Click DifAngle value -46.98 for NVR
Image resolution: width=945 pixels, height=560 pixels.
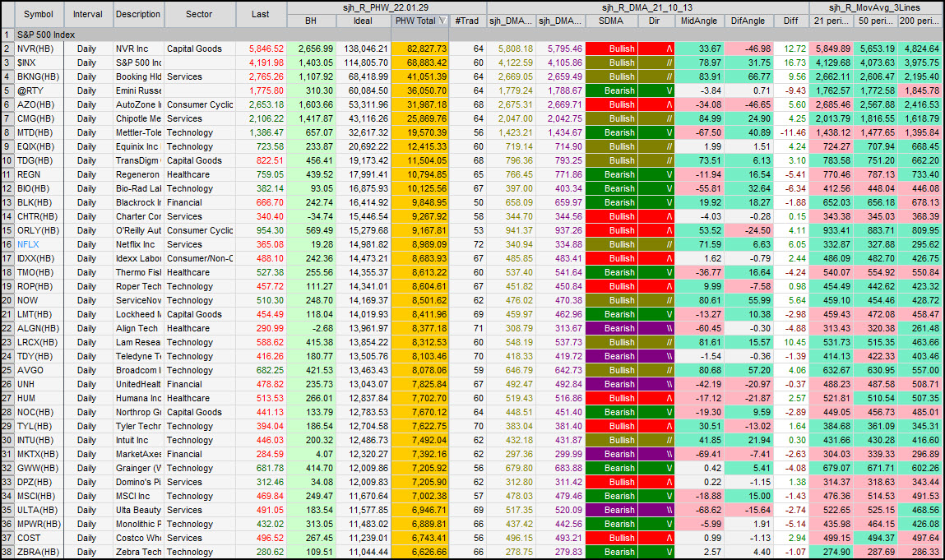[x=748, y=49]
